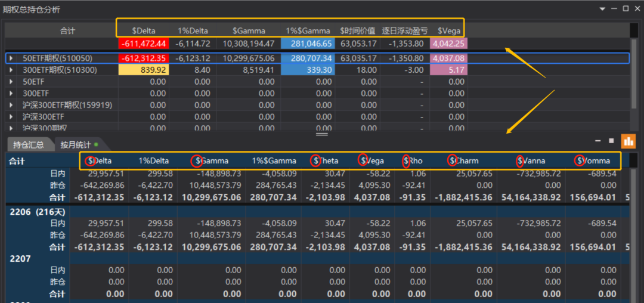Select the 沪深300ETF期权(159919) row label
Image resolution: width=644 pixels, height=303 pixels.
tap(67, 105)
